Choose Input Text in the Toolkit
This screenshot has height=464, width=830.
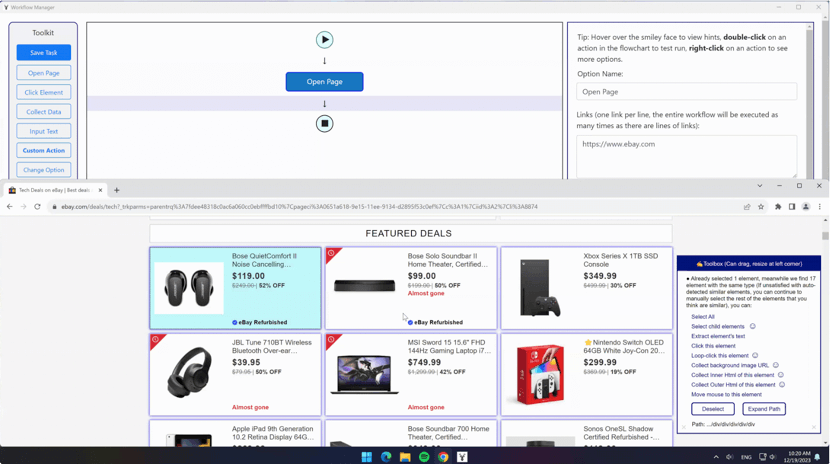tap(43, 131)
